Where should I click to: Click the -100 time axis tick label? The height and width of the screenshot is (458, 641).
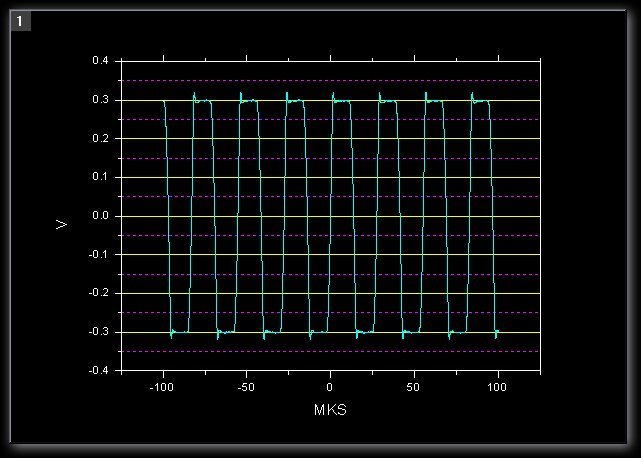(162, 386)
